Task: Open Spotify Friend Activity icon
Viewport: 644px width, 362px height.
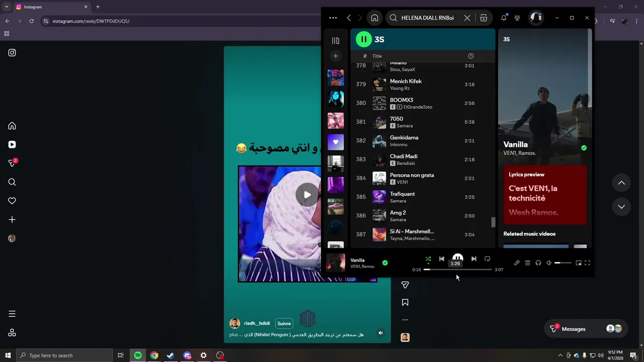Action: click(517, 18)
